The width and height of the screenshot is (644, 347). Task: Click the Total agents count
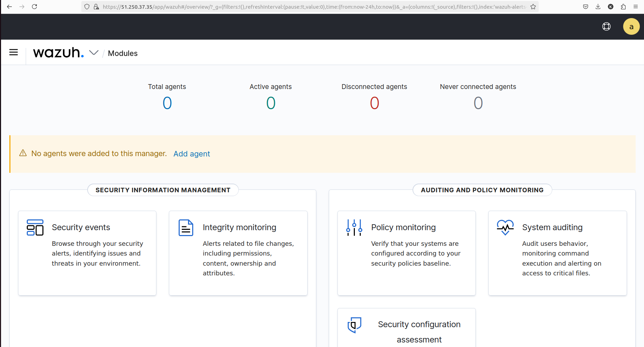167,103
